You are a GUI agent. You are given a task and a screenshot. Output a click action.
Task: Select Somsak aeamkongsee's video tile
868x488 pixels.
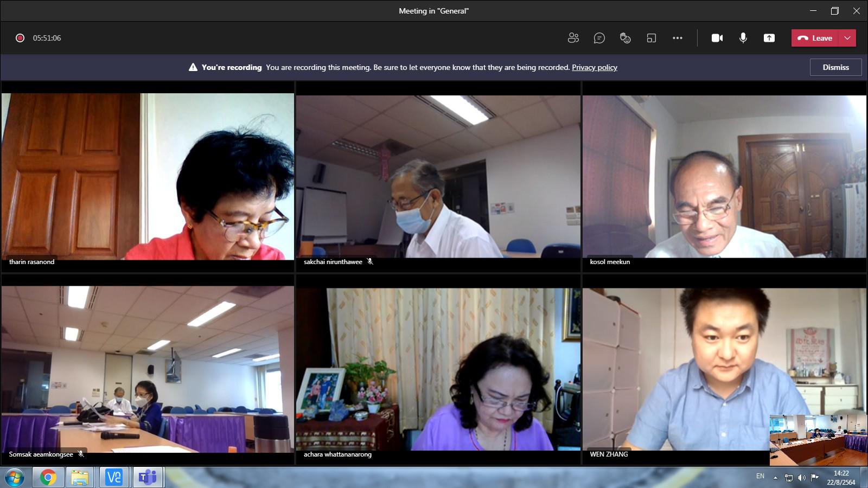148,369
